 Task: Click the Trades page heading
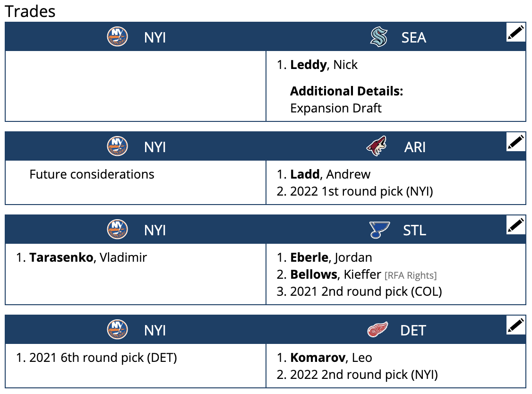30,11
